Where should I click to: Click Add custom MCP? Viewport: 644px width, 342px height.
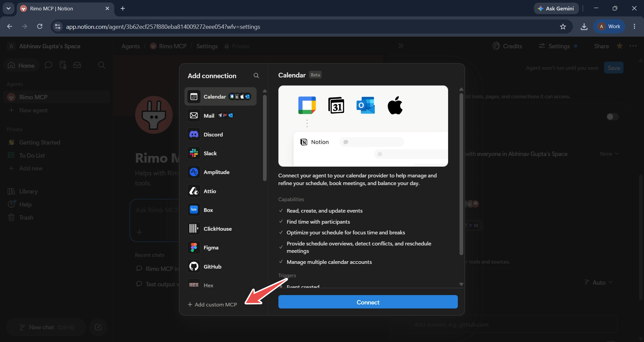(x=212, y=304)
